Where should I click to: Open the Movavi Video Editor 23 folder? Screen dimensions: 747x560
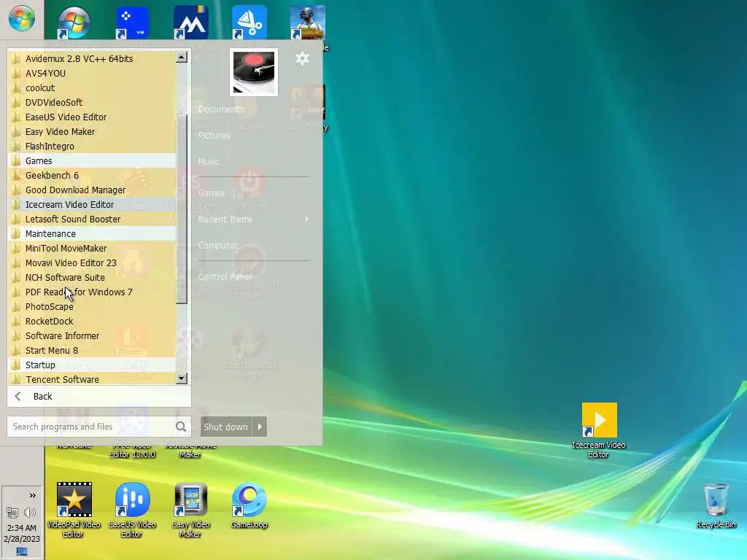(x=92, y=262)
